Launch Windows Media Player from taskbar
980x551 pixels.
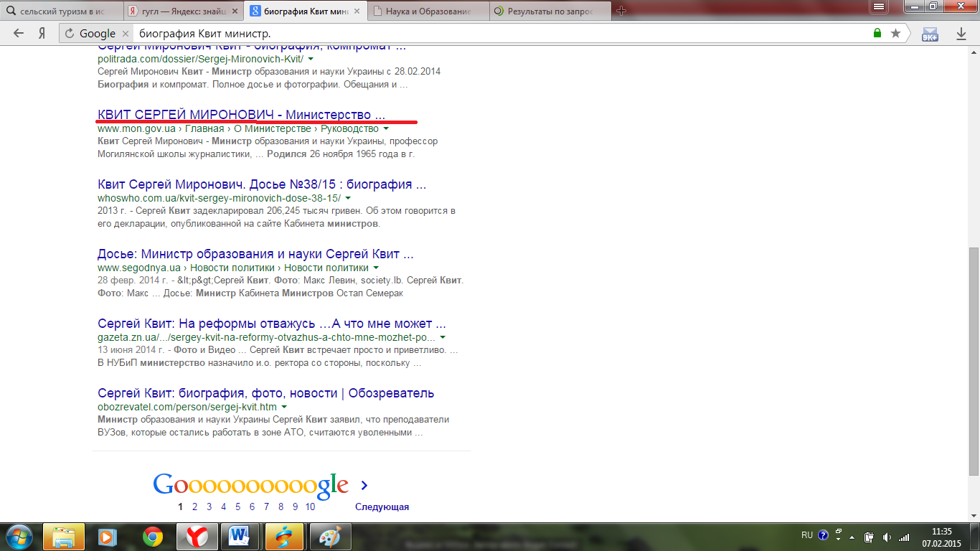point(108,537)
